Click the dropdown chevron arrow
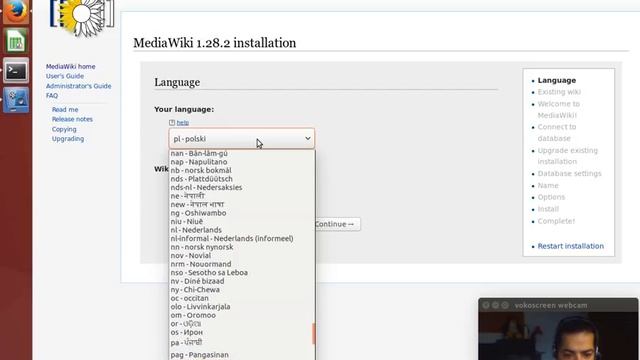The width and height of the screenshot is (640, 360). pos(308,138)
